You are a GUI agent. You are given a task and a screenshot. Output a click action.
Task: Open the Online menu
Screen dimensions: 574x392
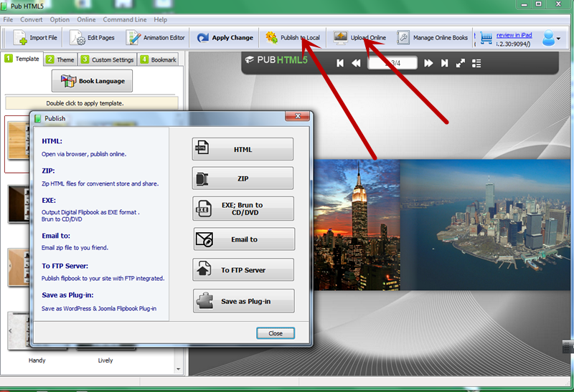[86, 20]
